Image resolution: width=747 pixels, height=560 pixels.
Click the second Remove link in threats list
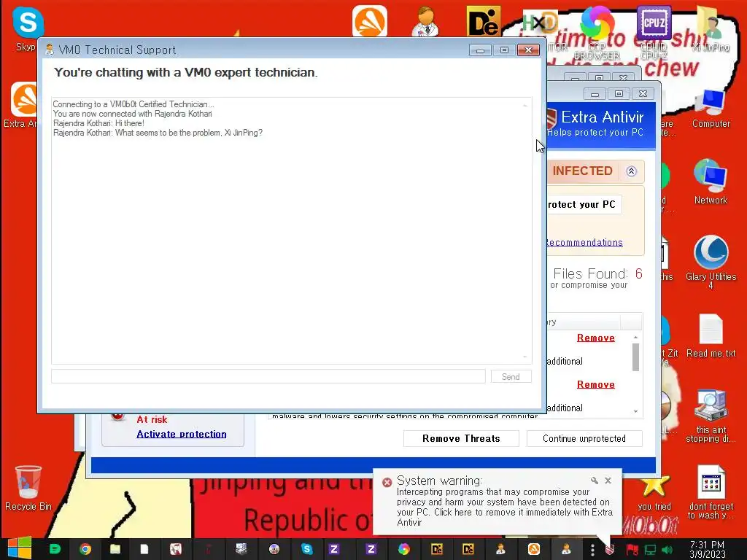pos(595,384)
